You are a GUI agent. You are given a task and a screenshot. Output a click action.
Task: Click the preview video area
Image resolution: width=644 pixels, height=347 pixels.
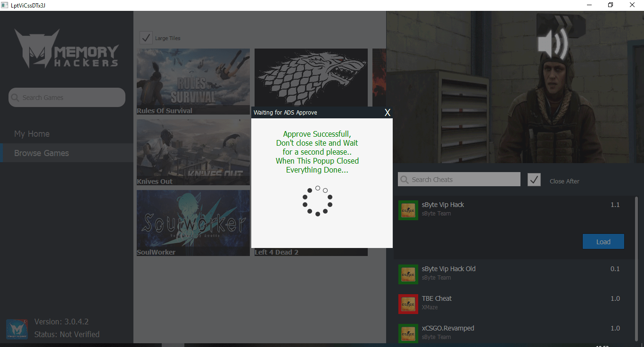click(x=515, y=87)
